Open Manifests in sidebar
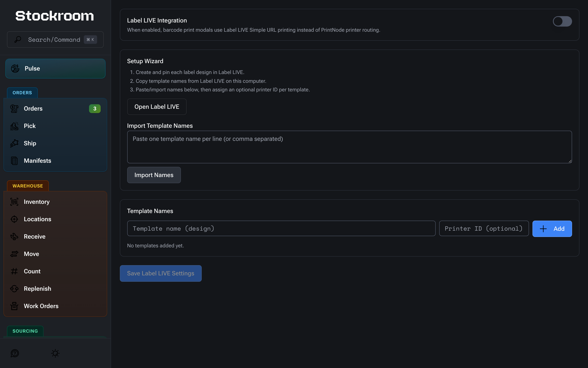This screenshot has height=368, width=588. pyautogui.click(x=55, y=161)
